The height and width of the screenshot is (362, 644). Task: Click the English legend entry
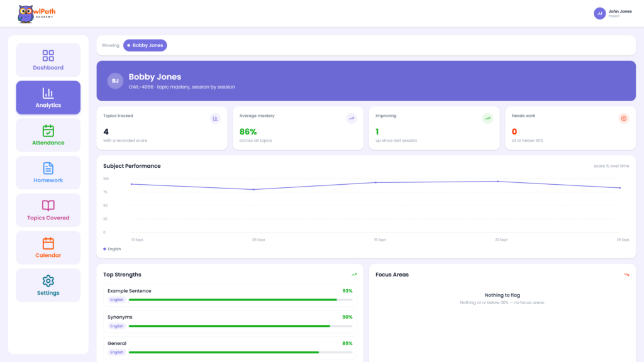pos(112,249)
